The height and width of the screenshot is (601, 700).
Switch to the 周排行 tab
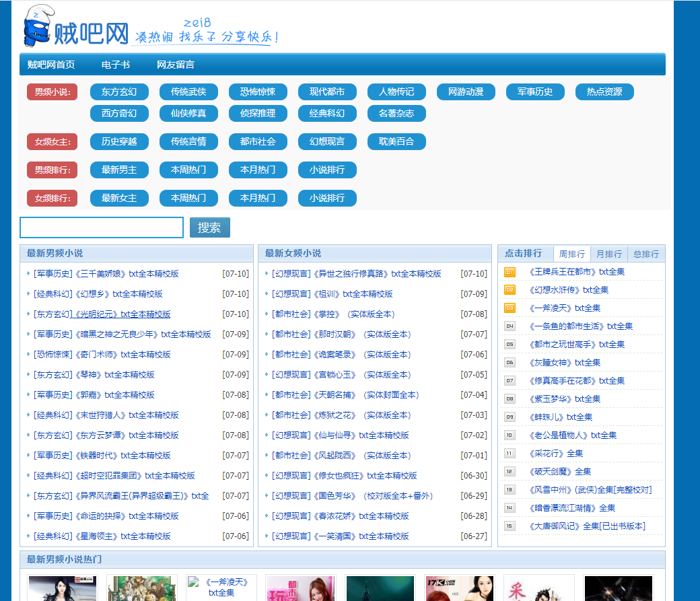pyautogui.click(x=572, y=254)
